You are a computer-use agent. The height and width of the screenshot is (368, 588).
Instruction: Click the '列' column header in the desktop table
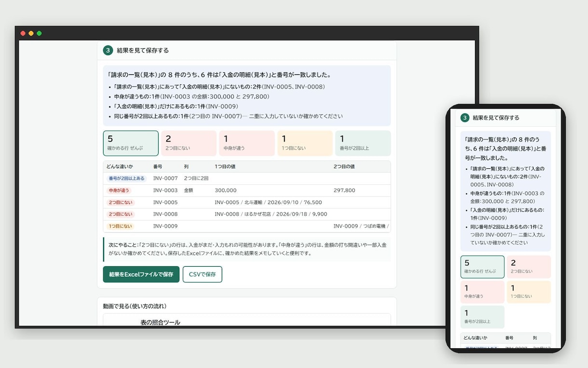pos(186,166)
